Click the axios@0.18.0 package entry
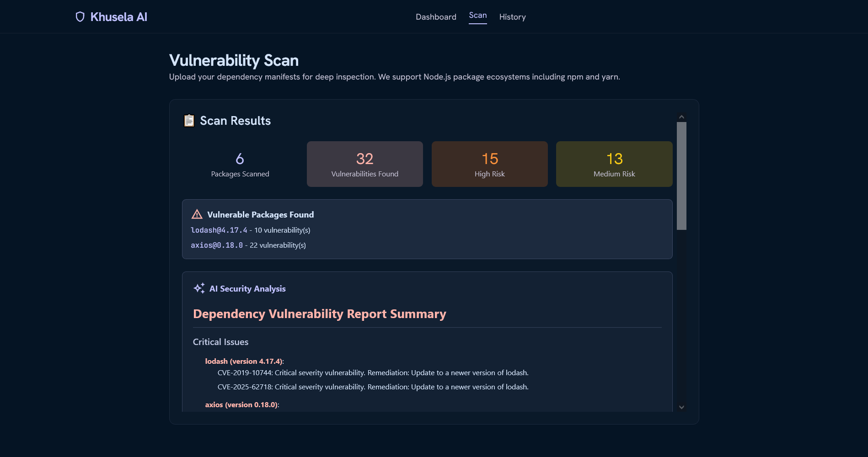 (217, 245)
